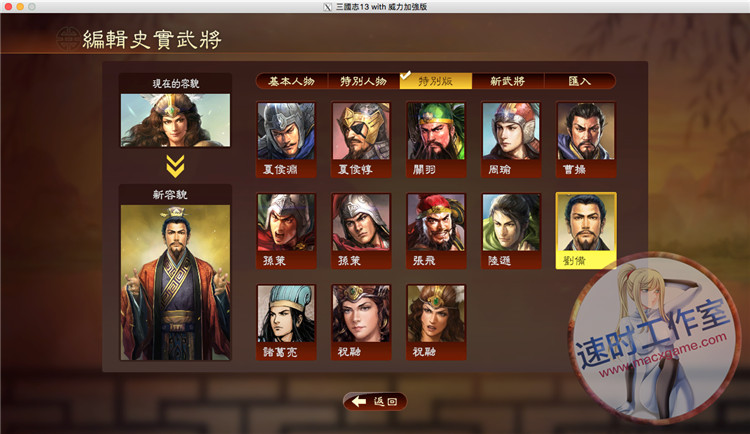The image size is (750, 434).
Task: Choose the 諸葛亮 portrait
Action: 286,322
